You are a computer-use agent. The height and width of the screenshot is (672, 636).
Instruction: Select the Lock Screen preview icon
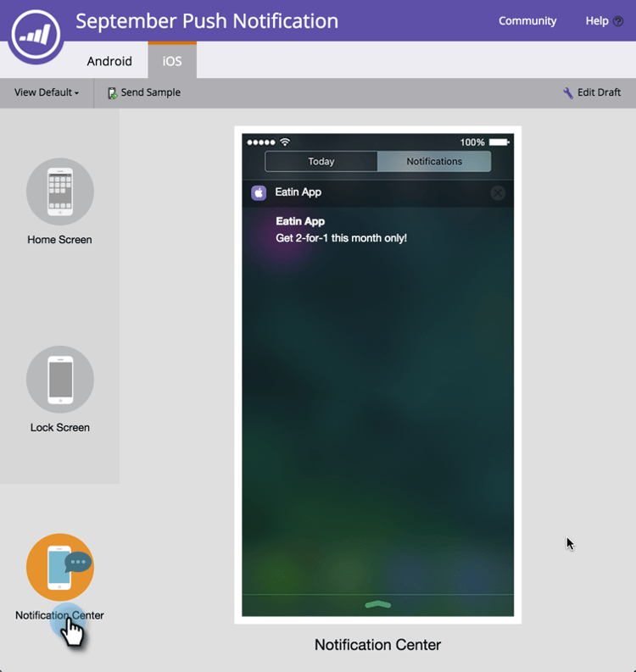(x=60, y=380)
